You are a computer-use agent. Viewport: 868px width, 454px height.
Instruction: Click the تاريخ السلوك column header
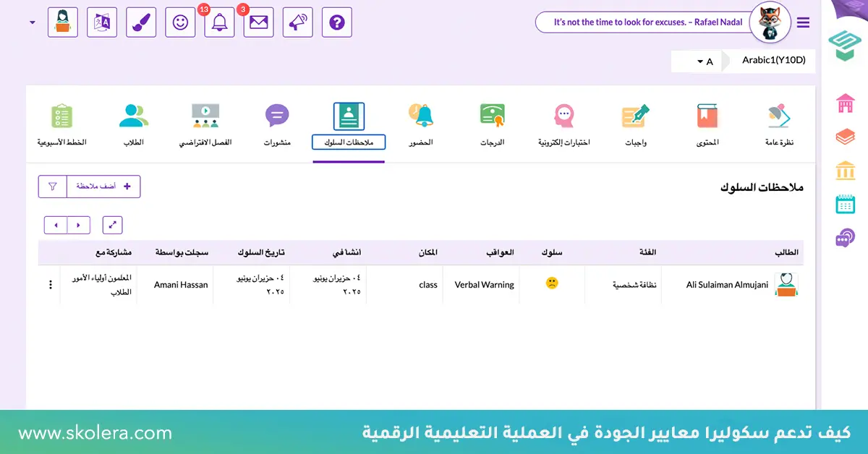click(x=261, y=252)
